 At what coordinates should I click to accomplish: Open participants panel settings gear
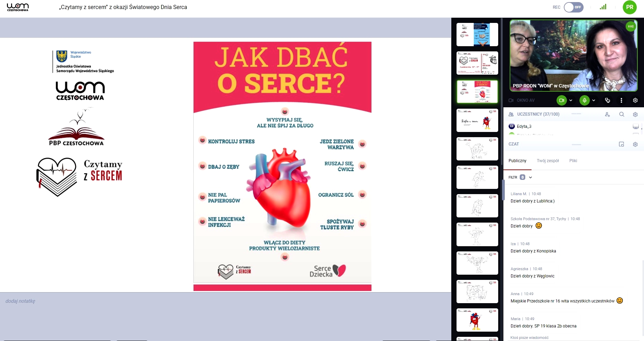coord(635,114)
